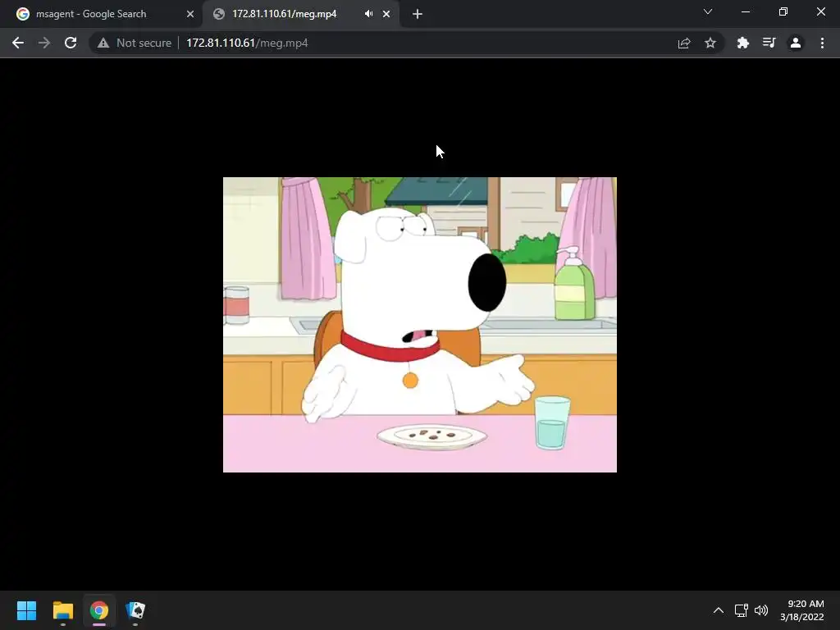
Task: Open the tab search dropdown chevron
Action: point(708,11)
